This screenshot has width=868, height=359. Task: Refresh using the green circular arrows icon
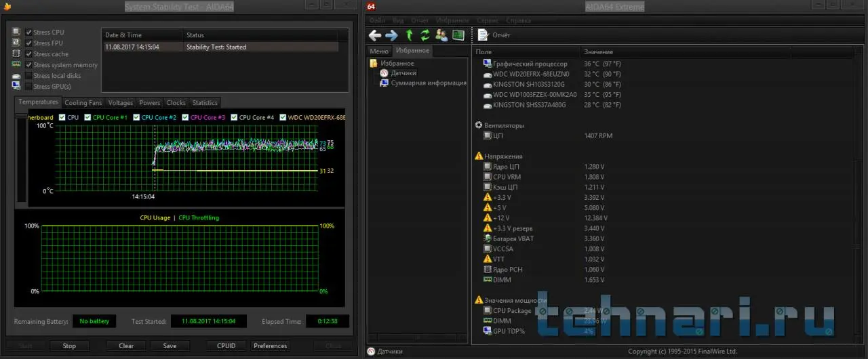[x=425, y=35]
